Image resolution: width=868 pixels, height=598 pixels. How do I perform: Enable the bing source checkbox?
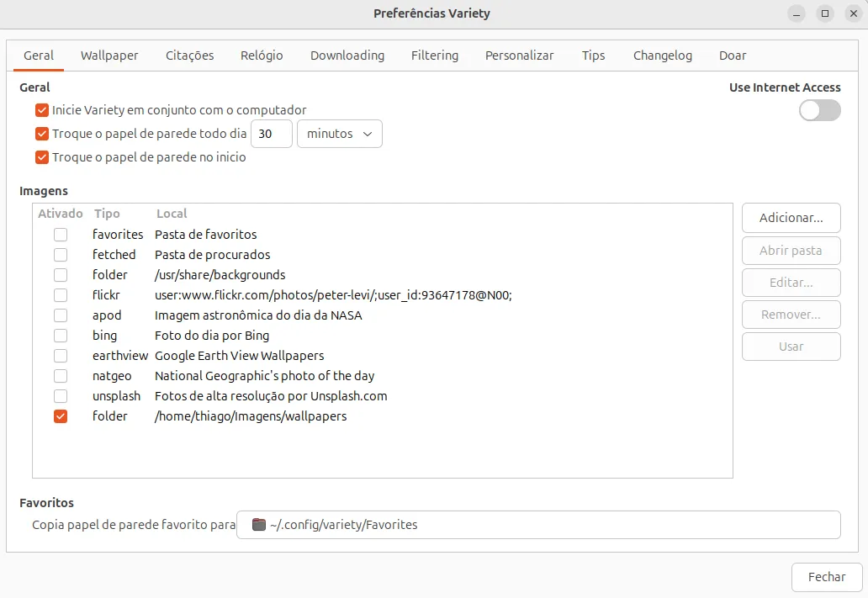pyautogui.click(x=61, y=336)
